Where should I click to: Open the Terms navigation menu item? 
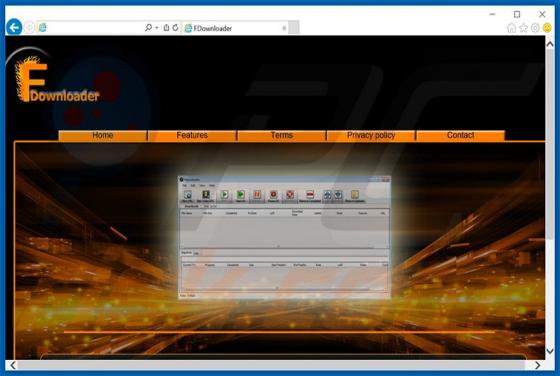tap(282, 135)
